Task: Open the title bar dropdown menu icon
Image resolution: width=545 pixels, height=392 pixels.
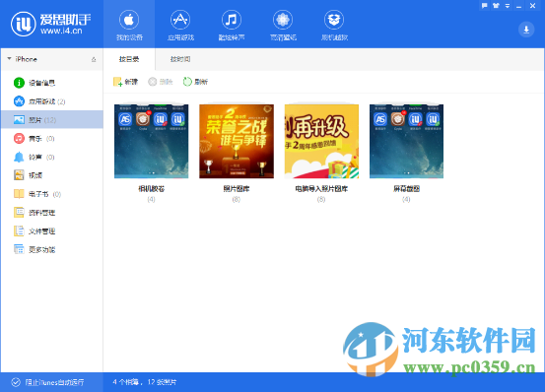Action: [x=508, y=6]
